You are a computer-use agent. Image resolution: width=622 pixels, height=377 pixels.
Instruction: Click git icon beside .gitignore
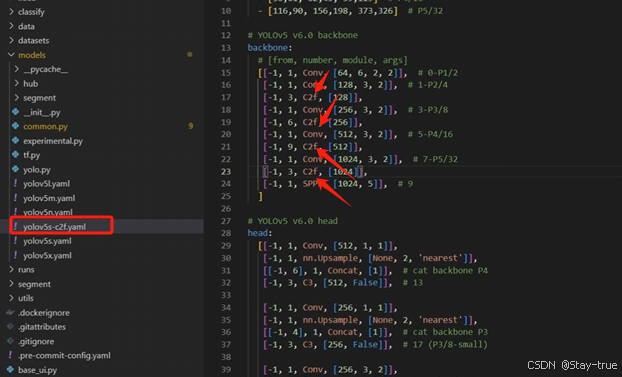coord(10,341)
